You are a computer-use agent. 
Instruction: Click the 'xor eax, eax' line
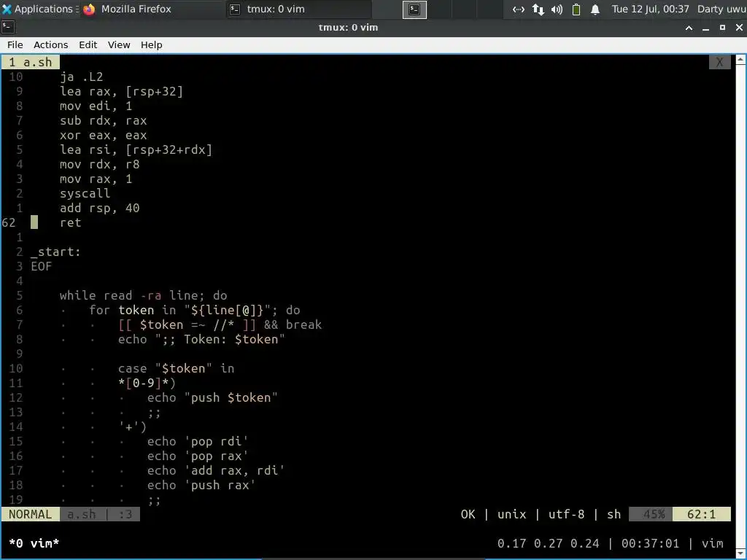coord(103,135)
